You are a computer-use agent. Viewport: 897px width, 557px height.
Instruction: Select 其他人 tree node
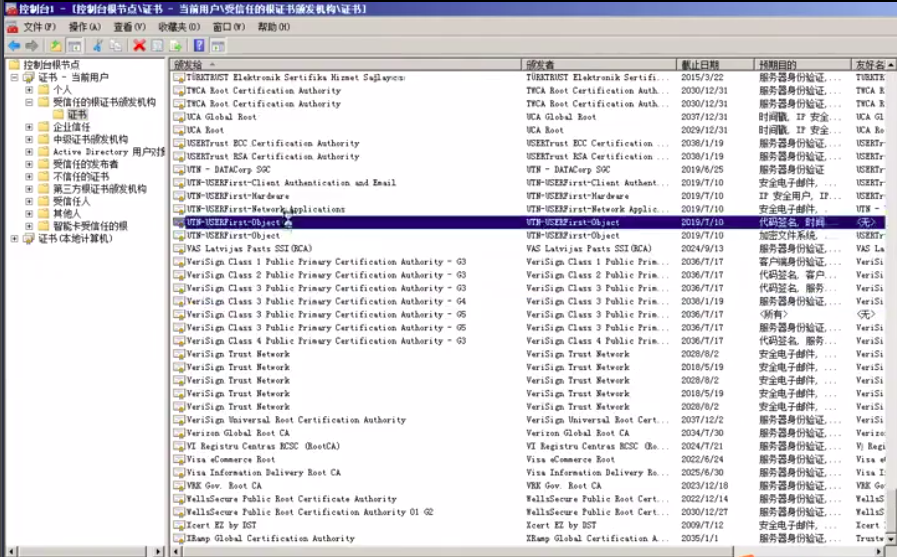(67, 214)
